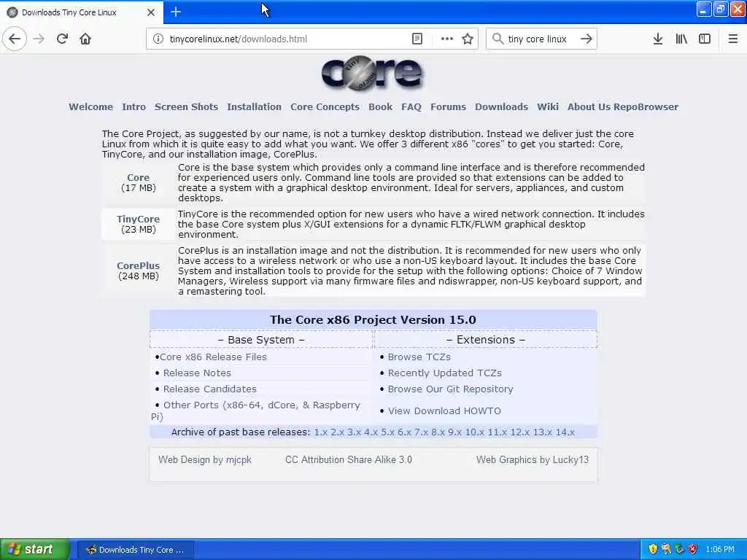The image size is (747, 560).
Task: Open the Book page link
Action: coord(381,107)
